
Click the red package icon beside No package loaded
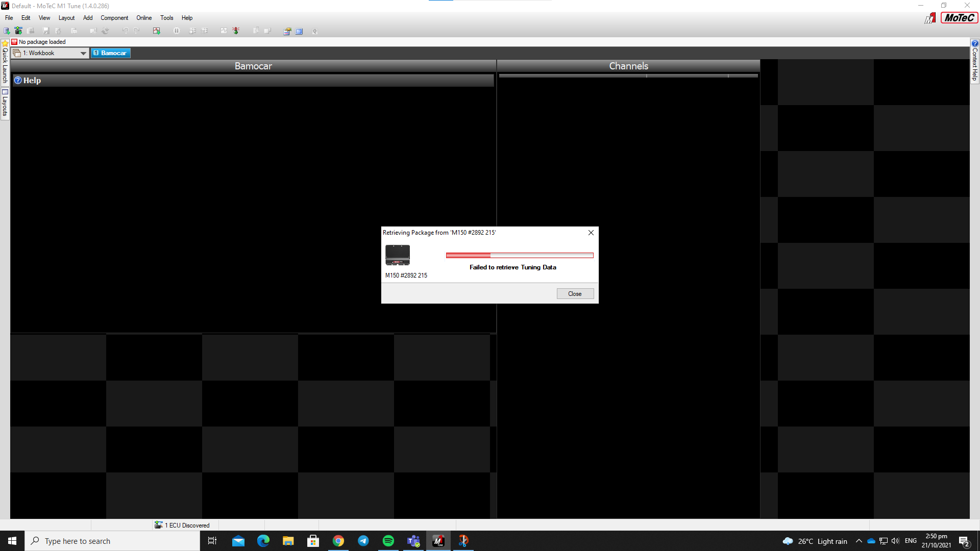click(x=14, y=42)
